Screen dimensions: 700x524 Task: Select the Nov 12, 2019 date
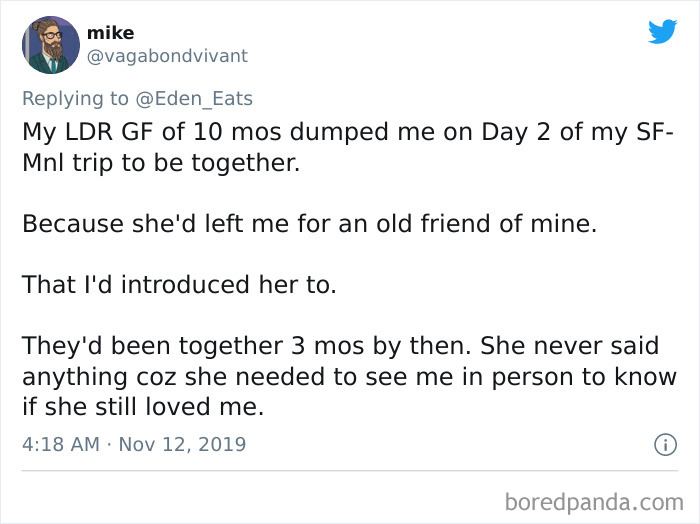pyautogui.click(x=182, y=445)
